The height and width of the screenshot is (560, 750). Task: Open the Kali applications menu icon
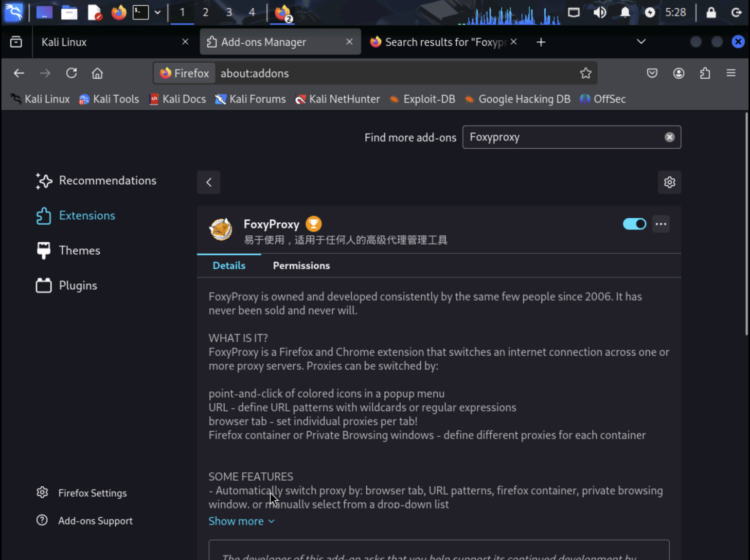coord(14,12)
